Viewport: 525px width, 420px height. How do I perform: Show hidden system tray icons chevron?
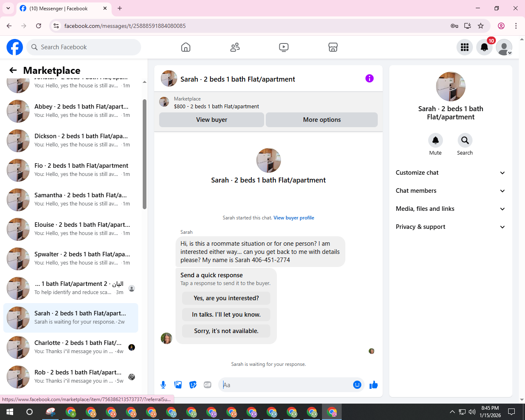452,412
